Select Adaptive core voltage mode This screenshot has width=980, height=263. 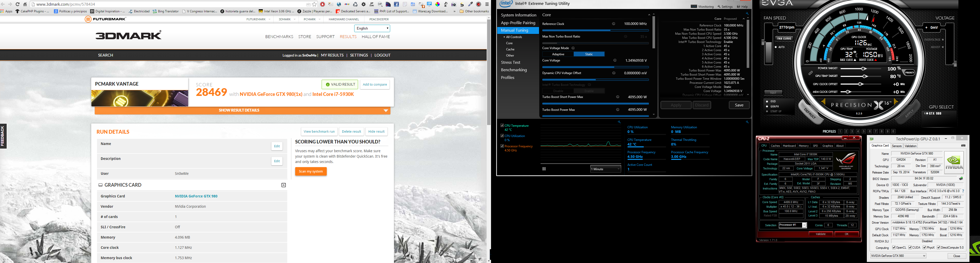[558, 54]
